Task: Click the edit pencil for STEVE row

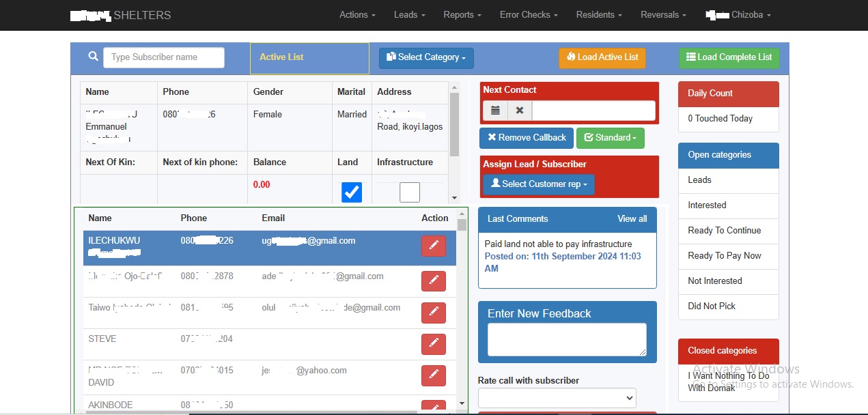Action: 433,344
